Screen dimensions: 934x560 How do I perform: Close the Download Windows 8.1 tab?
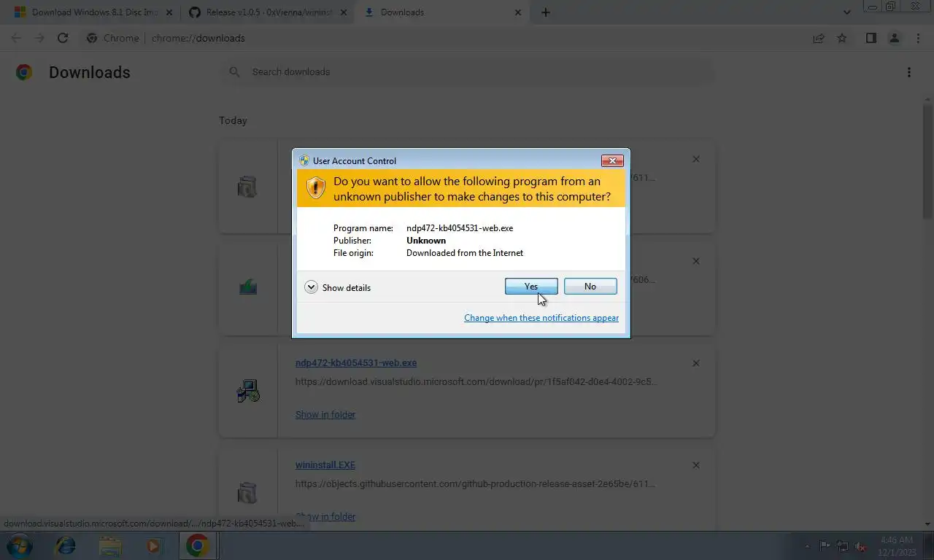(169, 12)
